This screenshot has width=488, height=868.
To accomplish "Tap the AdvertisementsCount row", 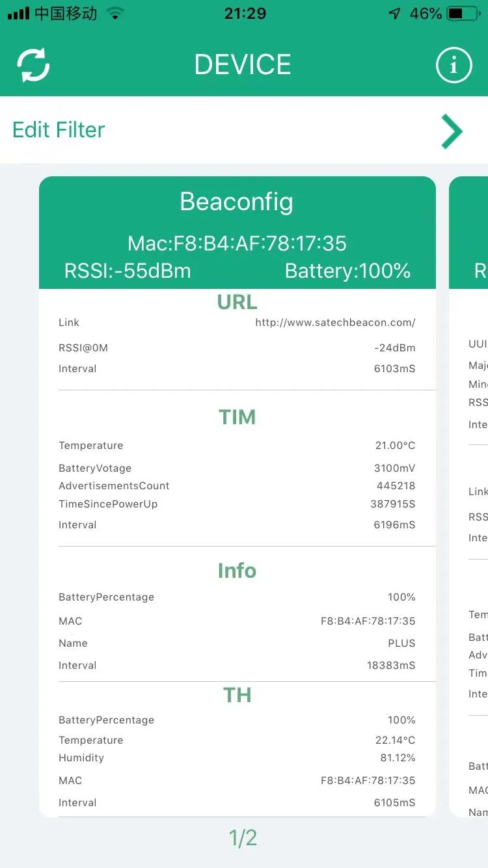I will coord(237,486).
